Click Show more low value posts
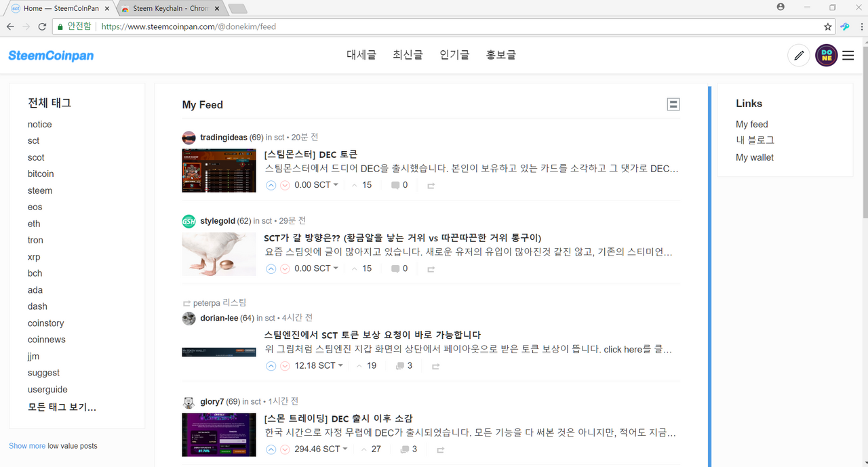This screenshot has height=467, width=868. (27, 446)
